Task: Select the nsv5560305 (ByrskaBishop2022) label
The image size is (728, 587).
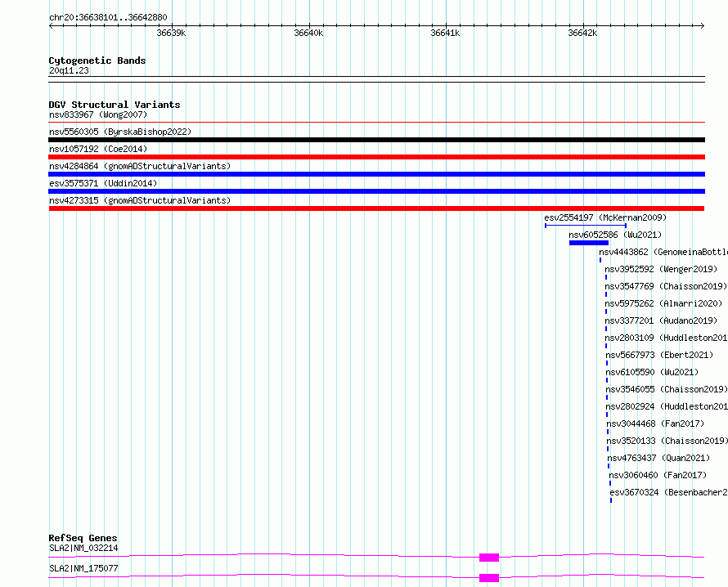Action: pyautogui.click(x=120, y=132)
